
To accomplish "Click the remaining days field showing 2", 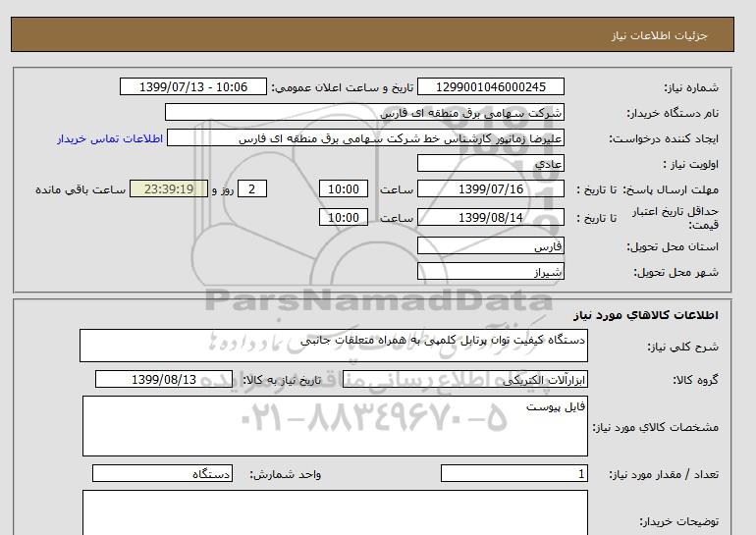I will pyautogui.click(x=251, y=188).
